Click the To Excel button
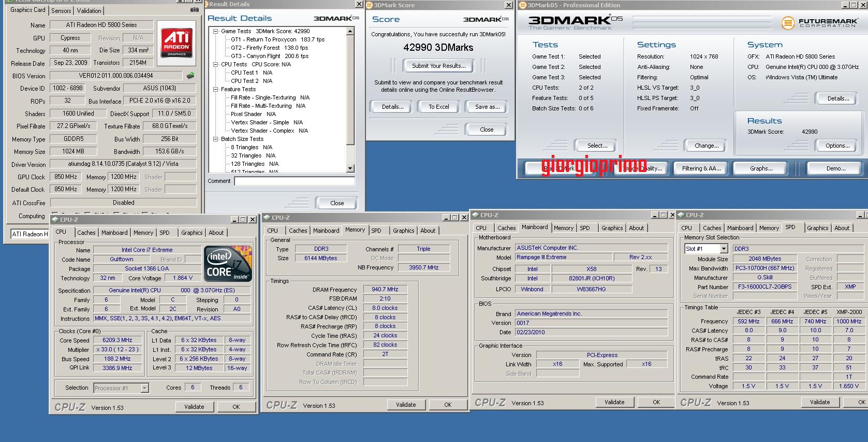Screen dimensions: 868x442 coord(439,107)
